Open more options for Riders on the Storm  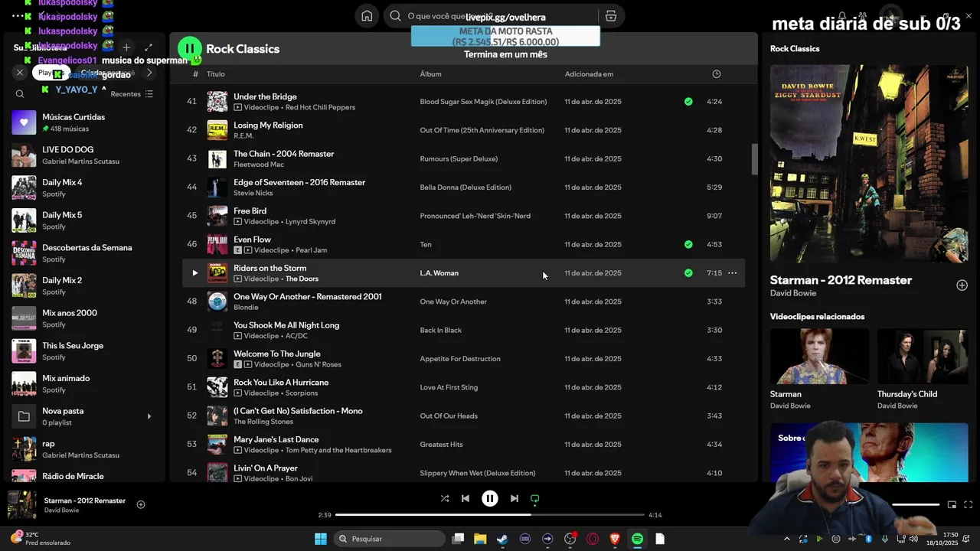733,273
